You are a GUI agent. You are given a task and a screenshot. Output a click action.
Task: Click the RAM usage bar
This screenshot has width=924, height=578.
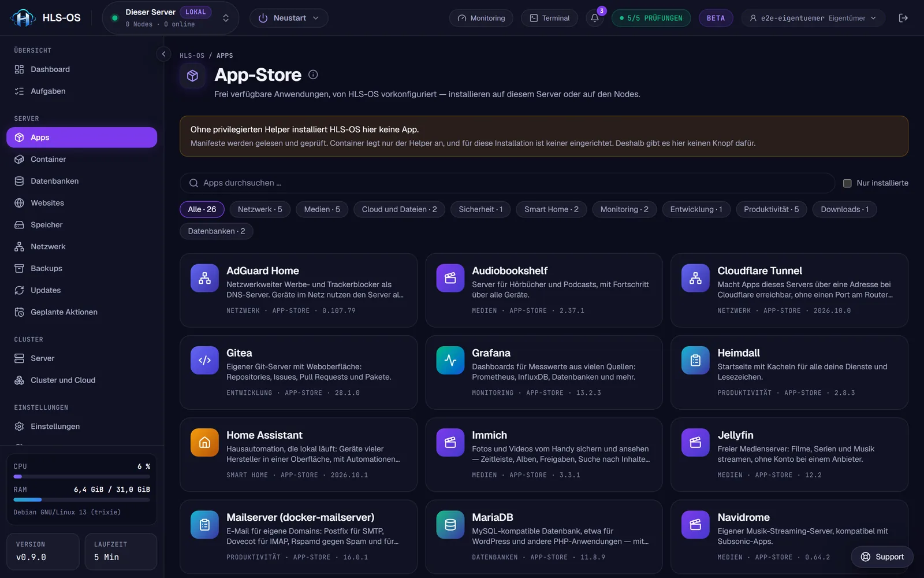[82, 499]
